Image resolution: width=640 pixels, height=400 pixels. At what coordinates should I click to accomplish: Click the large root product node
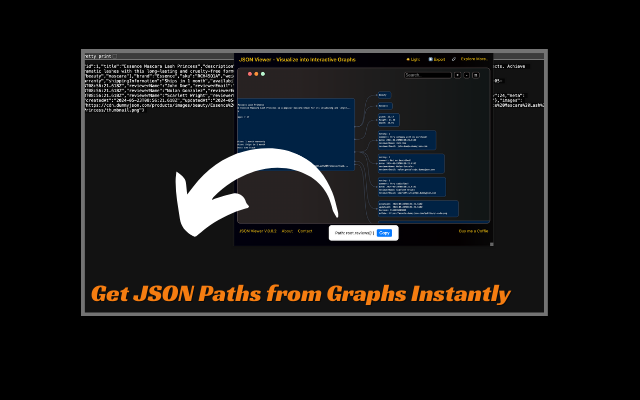click(296, 134)
